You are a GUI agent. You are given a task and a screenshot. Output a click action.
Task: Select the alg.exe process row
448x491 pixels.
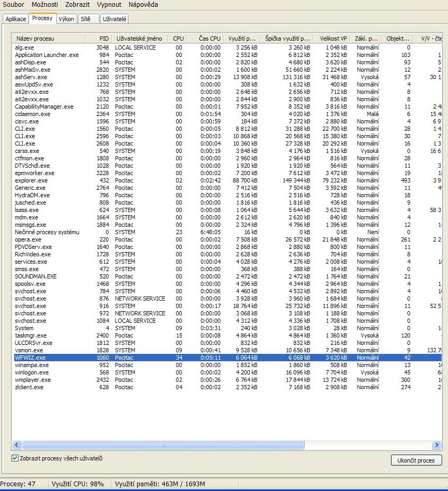pyautogui.click(x=228, y=47)
